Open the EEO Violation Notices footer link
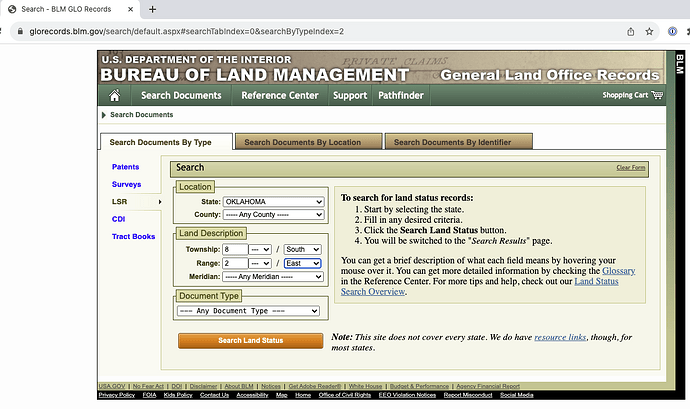 coord(407,395)
